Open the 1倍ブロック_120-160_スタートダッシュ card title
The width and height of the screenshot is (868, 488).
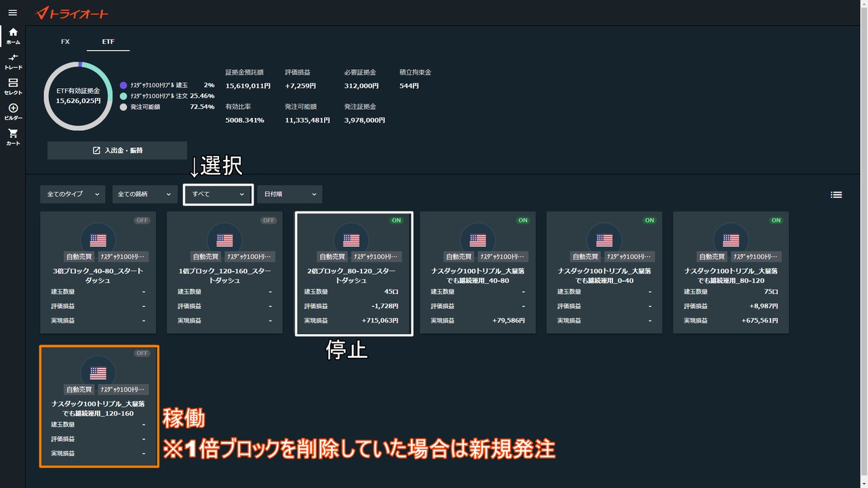224,275
